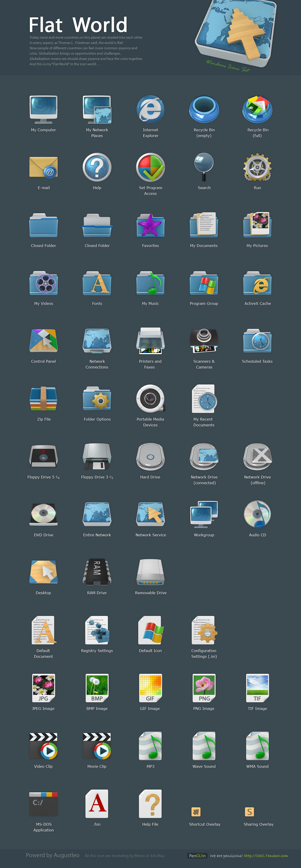Click the Default Icon Windows flag file
The width and height of the screenshot is (301, 868).
tap(151, 630)
